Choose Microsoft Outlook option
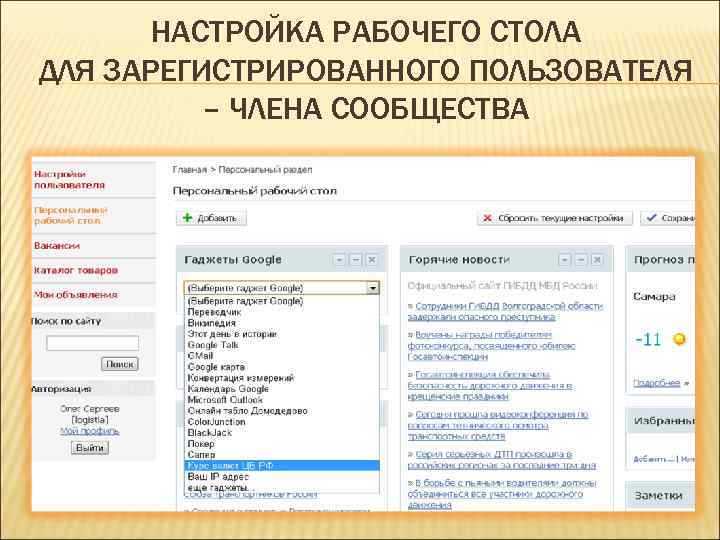The image size is (720, 540). point(282,400)
